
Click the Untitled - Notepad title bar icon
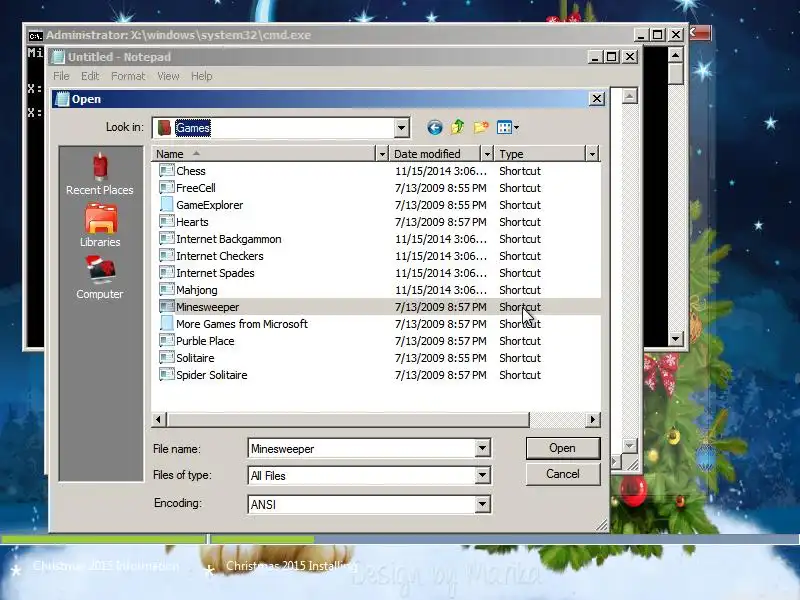59,57
